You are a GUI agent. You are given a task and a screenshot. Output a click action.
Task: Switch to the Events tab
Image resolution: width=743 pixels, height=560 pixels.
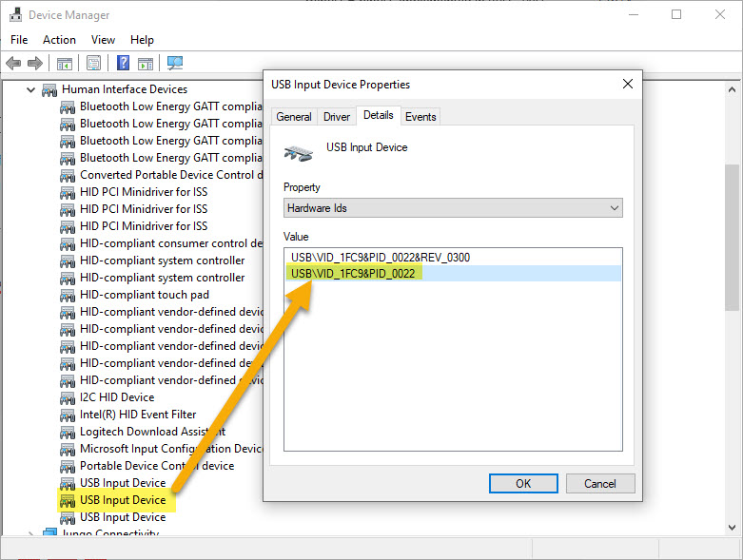pyautogui.click(x=420, y=117)
